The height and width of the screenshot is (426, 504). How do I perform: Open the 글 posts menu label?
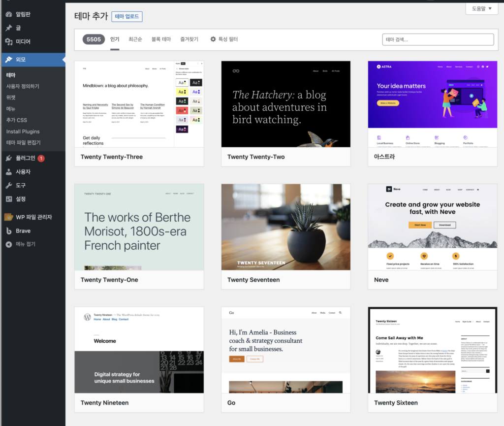pyautogui.click(x=18, y=28)
